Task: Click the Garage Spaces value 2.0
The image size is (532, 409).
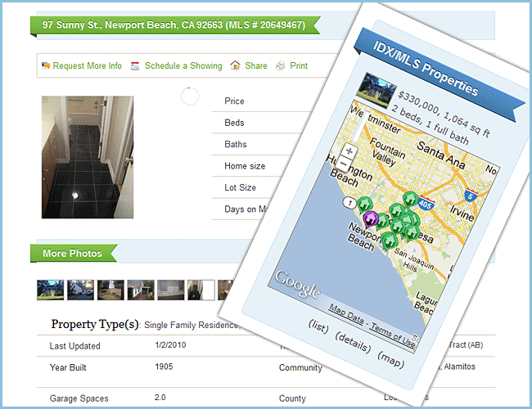Action: coord(160,397)
